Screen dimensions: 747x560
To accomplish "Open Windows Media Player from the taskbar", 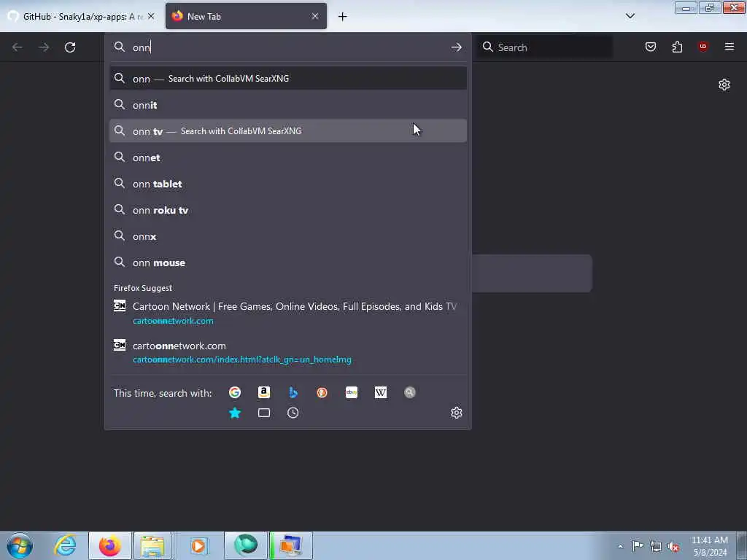I will click(x=198, y=545).
